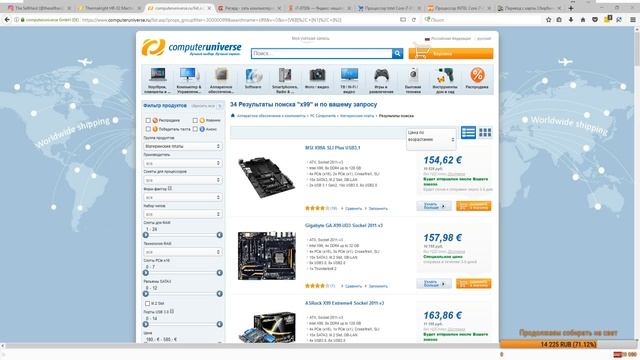Reset all product filters
The image size is (640, 360).
click(x=207, y=106)
